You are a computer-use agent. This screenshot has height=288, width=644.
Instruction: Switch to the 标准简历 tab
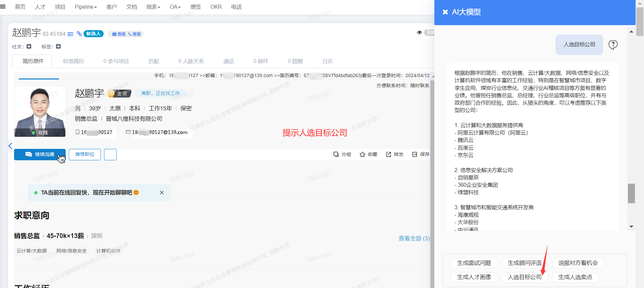coord(73,61)
